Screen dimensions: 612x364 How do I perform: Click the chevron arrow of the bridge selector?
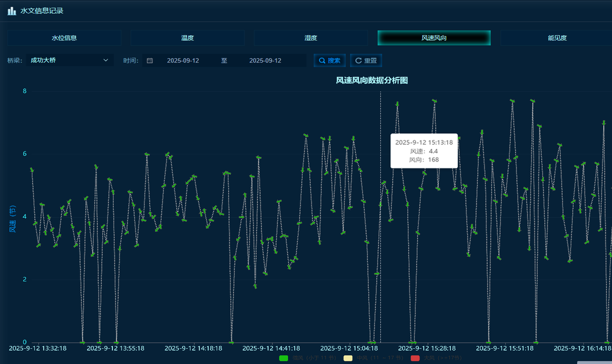point(106,61)
